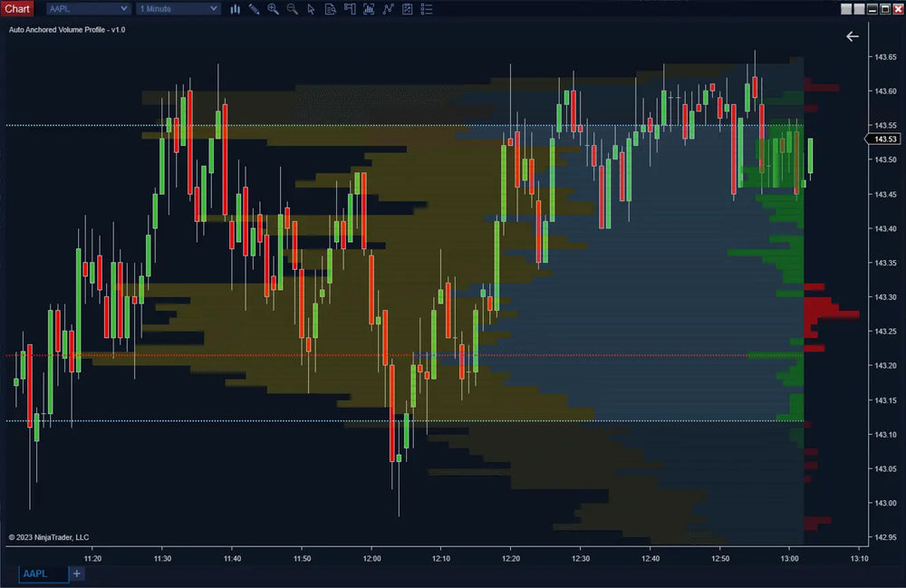906x588 pixels.
Task: Open the Data Box icon
Action: [330, 9]
